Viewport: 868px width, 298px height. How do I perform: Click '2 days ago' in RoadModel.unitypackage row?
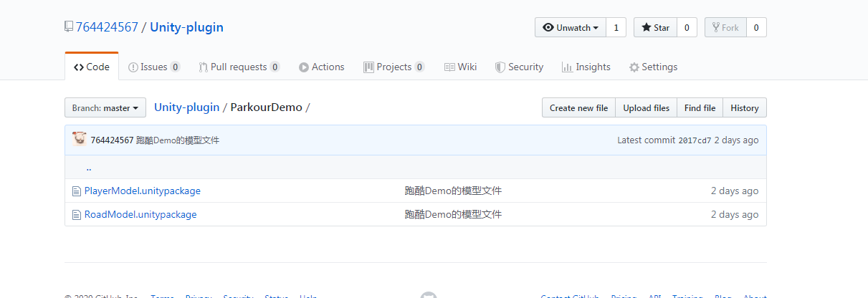(735, 214)
